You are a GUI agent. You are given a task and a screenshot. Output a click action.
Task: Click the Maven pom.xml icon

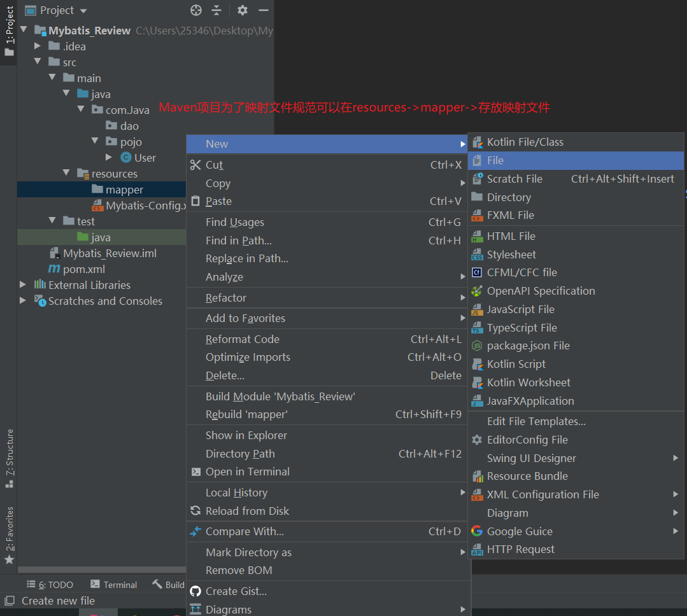(54, 269)
